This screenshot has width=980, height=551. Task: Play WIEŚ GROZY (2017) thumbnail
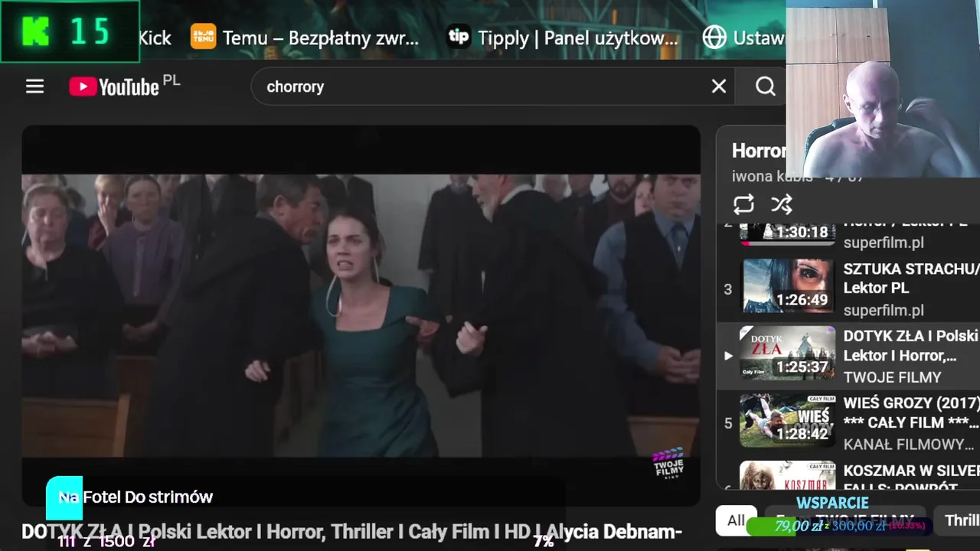coord(787,420)
